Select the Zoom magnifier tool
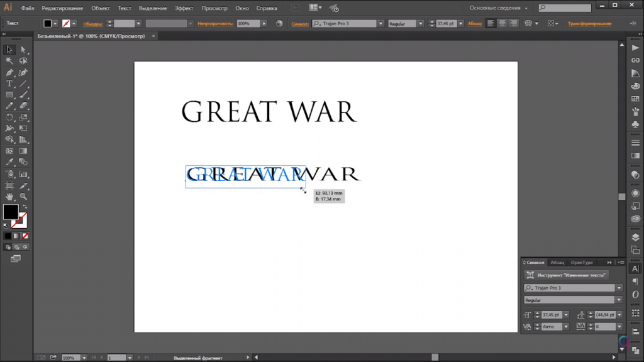This screenshot has width=644, height=362. [23, 197]
